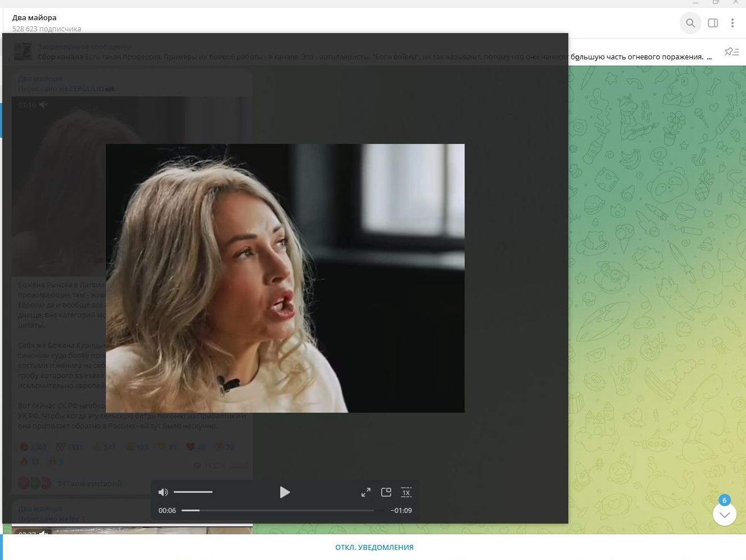Open search in the channel header
This screenshot has width=746, height=560.
(x=691, y=23)
